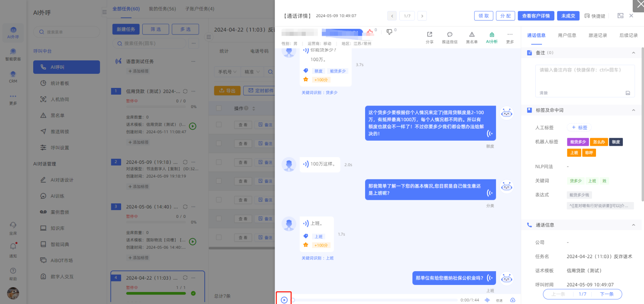Image resolution: width=644 pixels, height=304 pixels.
Task: Click the thumbs-down dislike icon
Action: point(389,32)
